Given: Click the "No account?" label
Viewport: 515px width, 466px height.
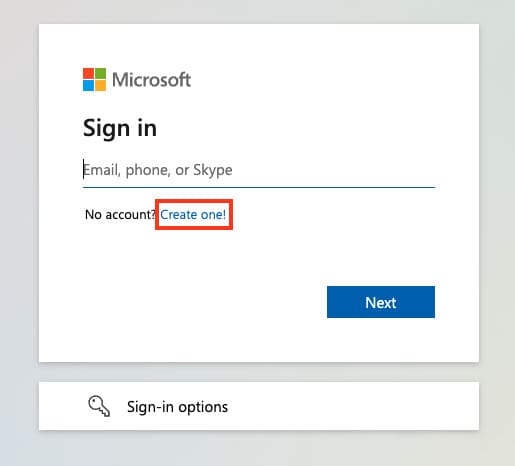Looking at the screenshot, I should (120, 214).
